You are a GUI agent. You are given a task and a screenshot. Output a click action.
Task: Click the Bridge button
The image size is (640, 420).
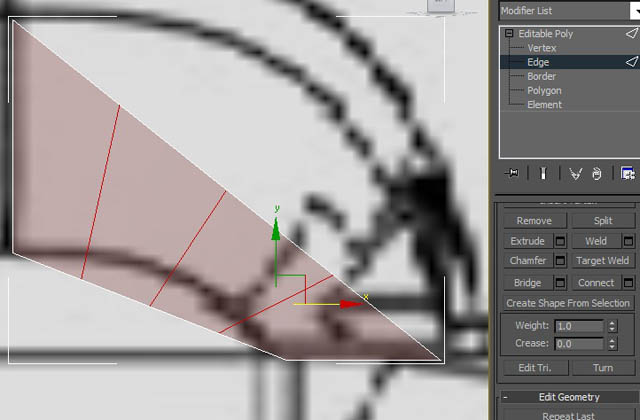pyautogui.click(x=528, y=282)
